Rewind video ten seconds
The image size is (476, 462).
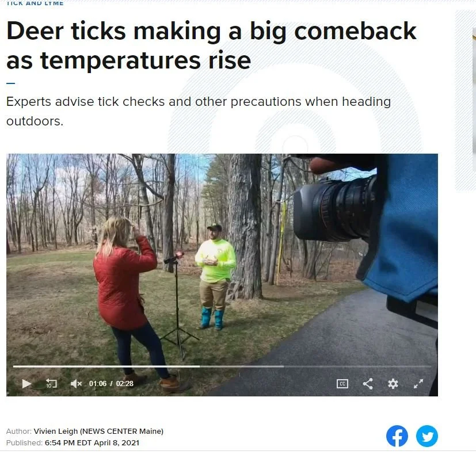(x=51, y=383)
